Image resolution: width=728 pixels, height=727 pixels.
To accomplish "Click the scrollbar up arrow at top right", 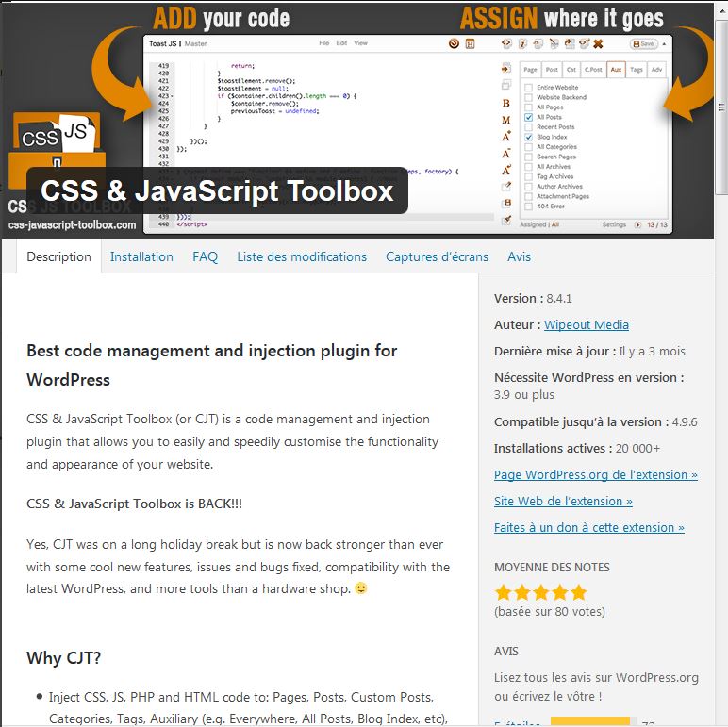I will (x=721, y=8).
